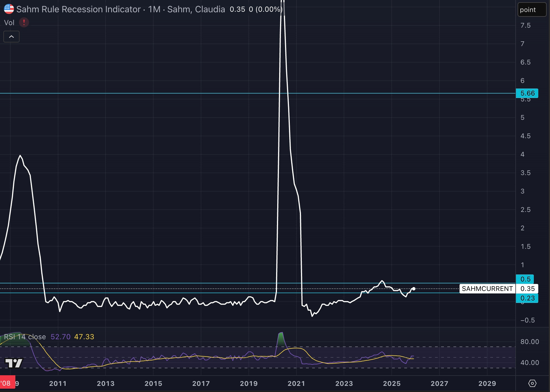Viewport: 550px width, 392px height.
Task: Click the 40.00 RSI scale value
Action: tap(530, 363)
